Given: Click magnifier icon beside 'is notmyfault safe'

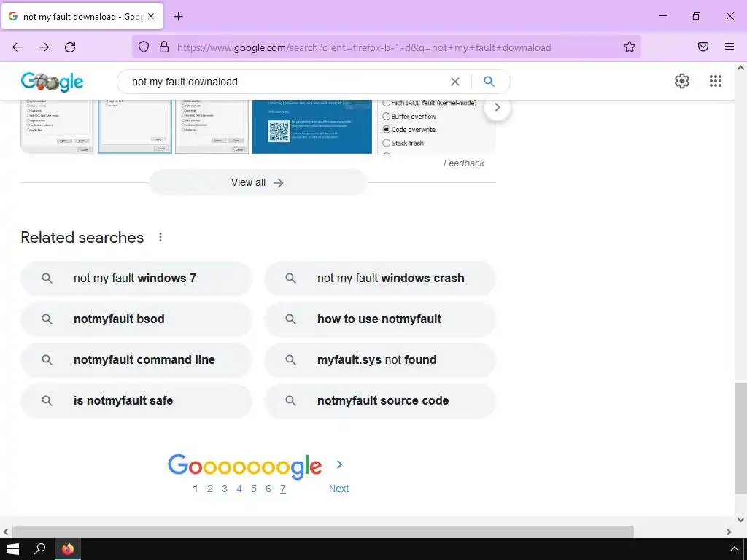Looking at the screenshot, I should [47, 400].
